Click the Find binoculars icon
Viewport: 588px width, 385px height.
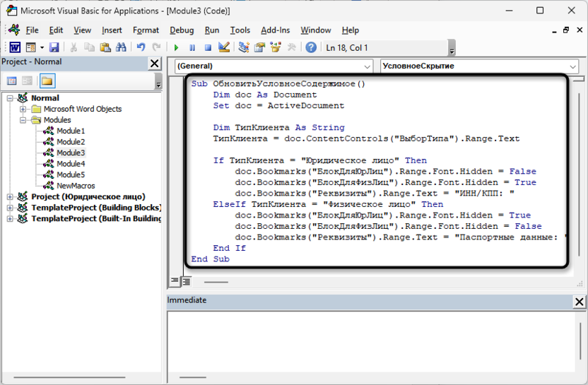point(121,47)
